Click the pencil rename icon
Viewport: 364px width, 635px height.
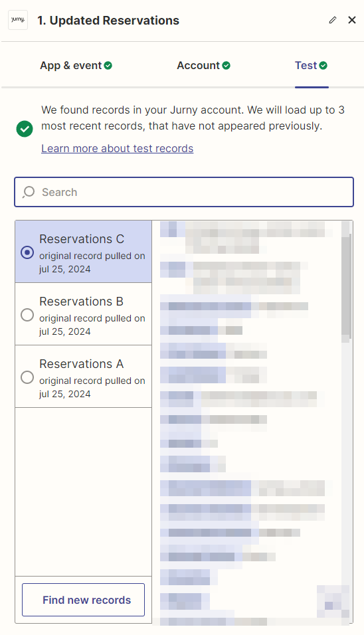pos(333,20)
